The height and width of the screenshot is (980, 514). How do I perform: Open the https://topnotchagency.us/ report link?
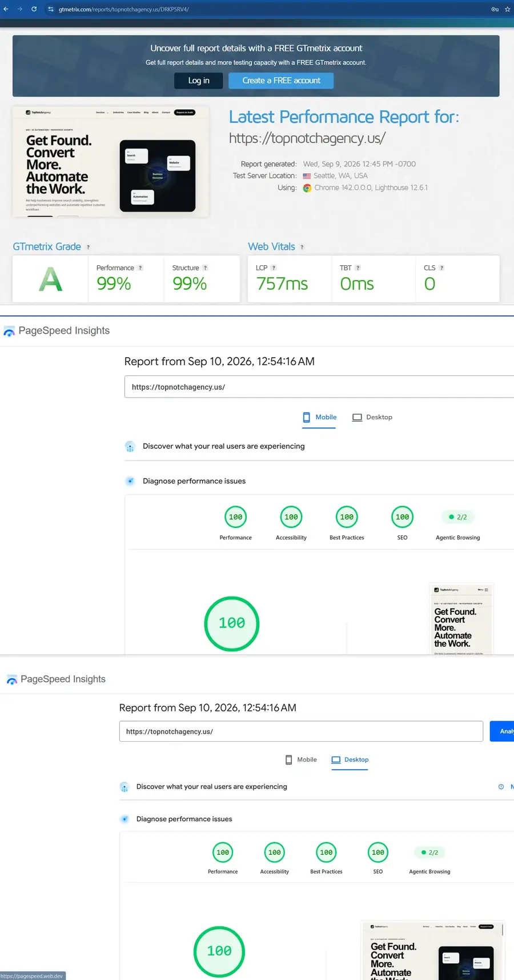pos(307,138)
